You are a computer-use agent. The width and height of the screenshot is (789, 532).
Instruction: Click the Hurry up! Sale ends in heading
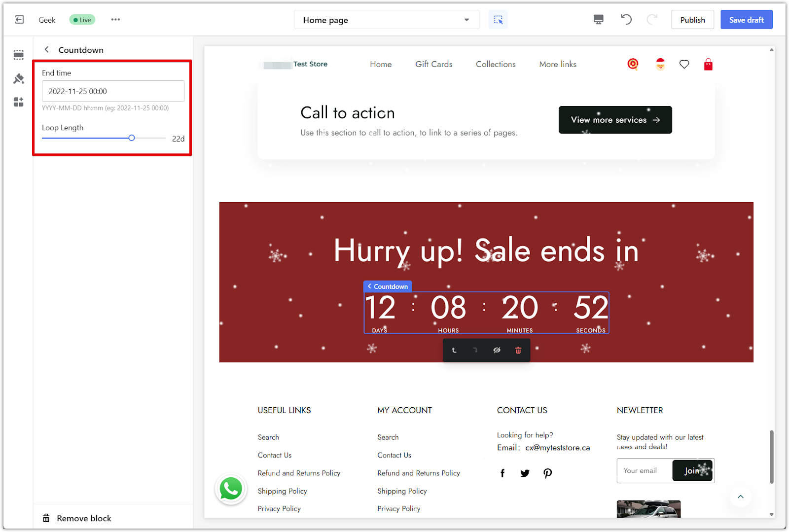point(486,250)
